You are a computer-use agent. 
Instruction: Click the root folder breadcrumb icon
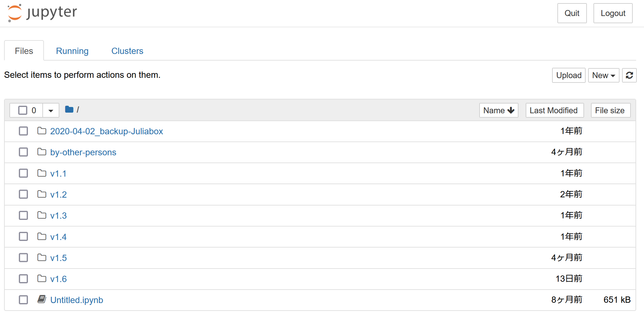point(69,109)
